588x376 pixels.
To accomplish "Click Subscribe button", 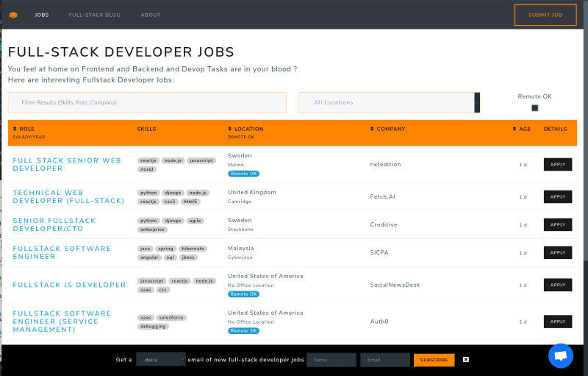I will point(434,360).
